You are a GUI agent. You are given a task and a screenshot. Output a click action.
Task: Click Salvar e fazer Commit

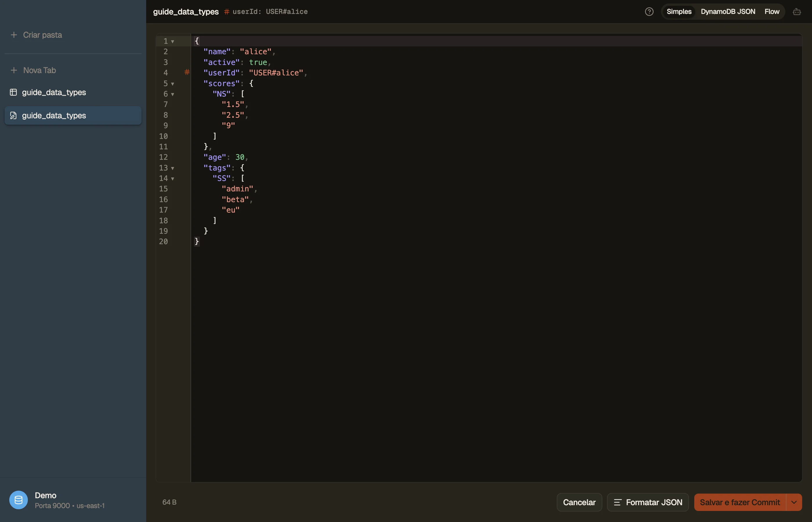tap(740, 502)
